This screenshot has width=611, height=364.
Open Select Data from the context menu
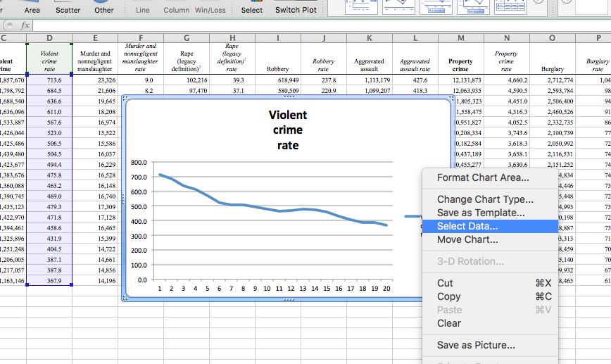(x=467, y=226)
